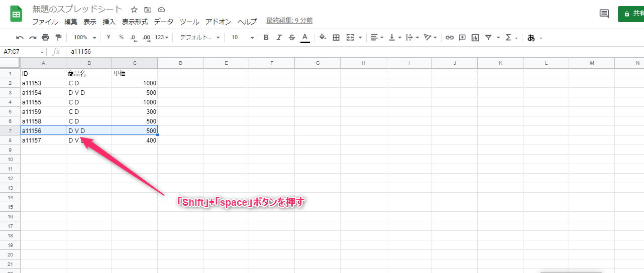Open the text rotation dropdown
Image resolution: width=644 pixels, height=273 pixels.
pos(431,37)
